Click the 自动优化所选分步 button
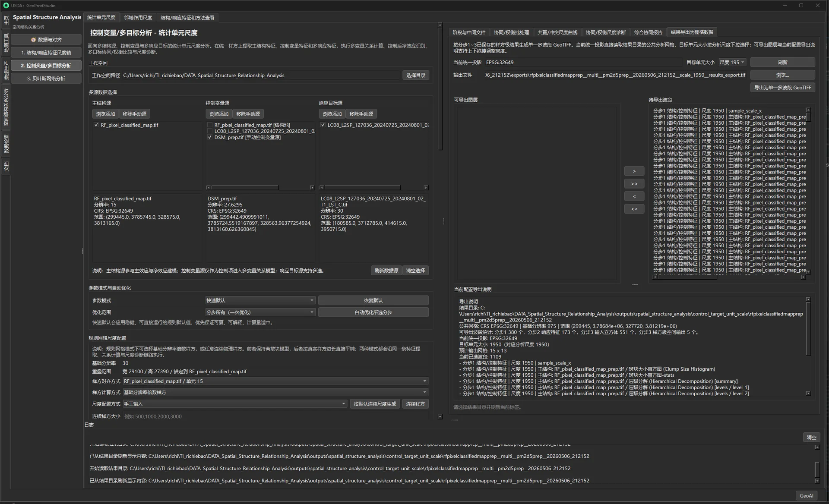 (373, 312)
